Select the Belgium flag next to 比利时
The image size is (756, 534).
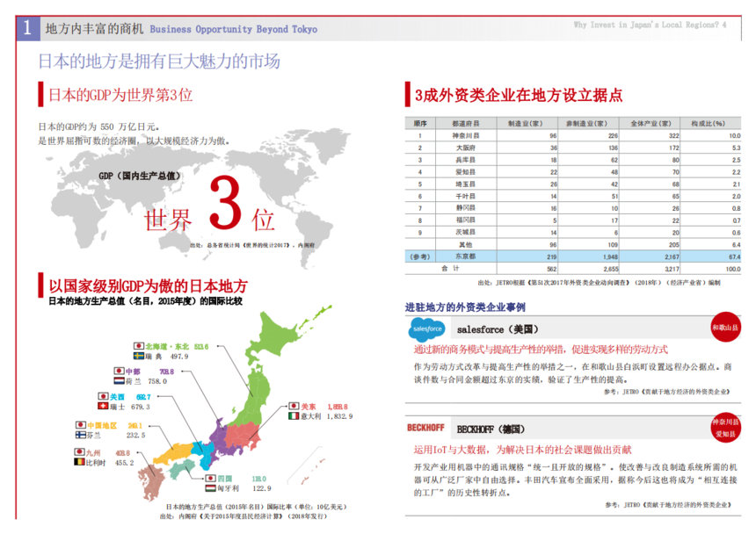tap(79, 462)
